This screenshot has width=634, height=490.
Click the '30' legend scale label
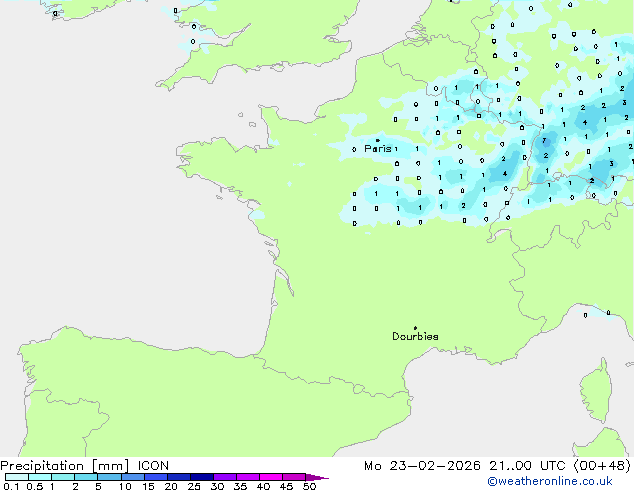point(217,486)
